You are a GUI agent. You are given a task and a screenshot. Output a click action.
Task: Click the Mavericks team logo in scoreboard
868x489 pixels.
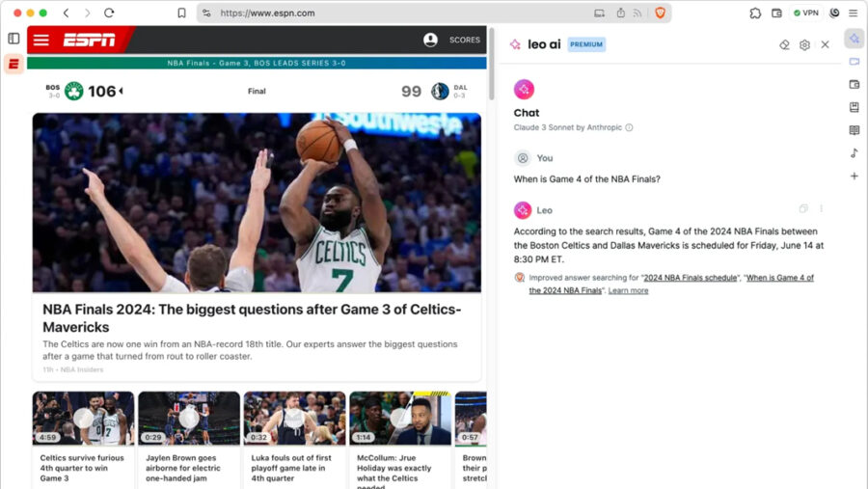440,91
